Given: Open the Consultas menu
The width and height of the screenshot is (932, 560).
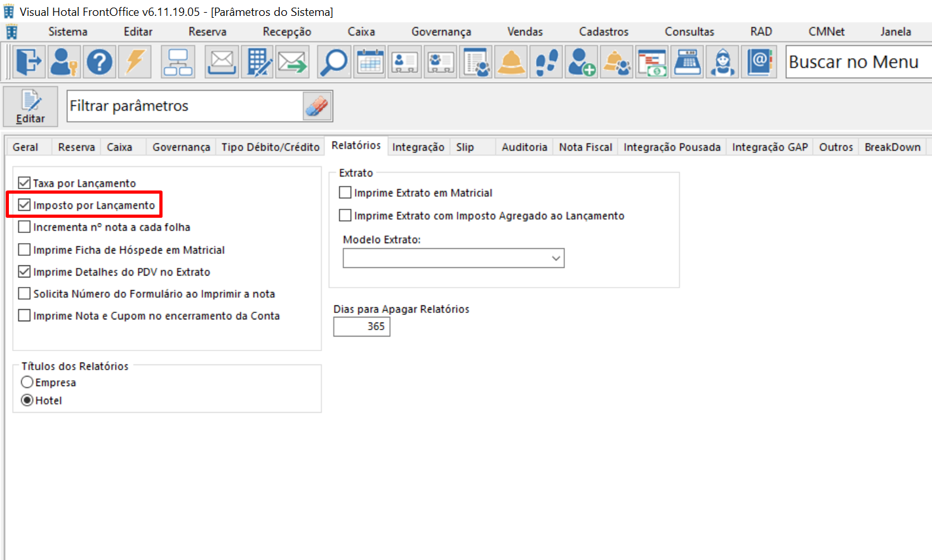Looking at the screenshot, I should click(x=689, y=32).
